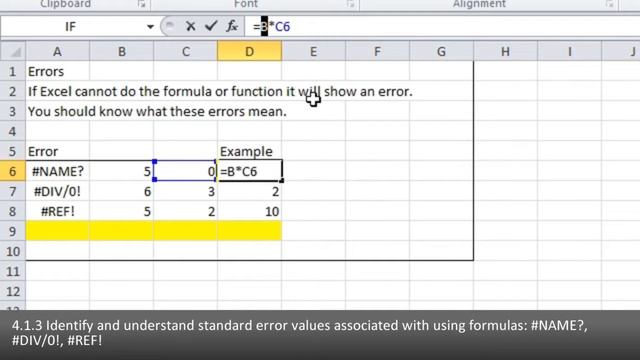This screenshot has width=640, height=360.
Task: Select row 8 header
Action: click(13, 211)
